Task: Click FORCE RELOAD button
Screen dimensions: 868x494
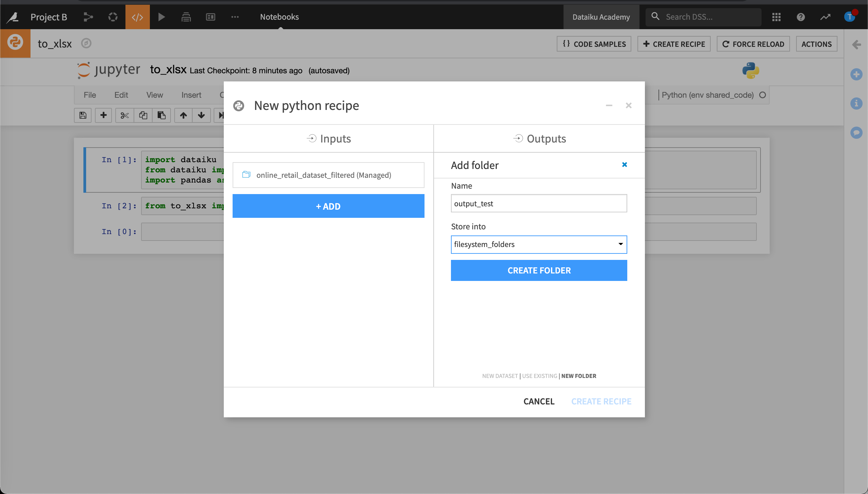Action: tap(753, 44)
